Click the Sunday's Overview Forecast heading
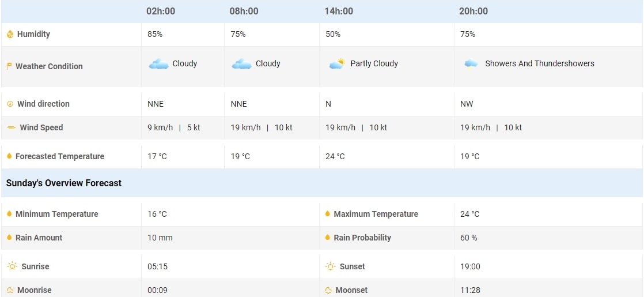 coord(64,183)
